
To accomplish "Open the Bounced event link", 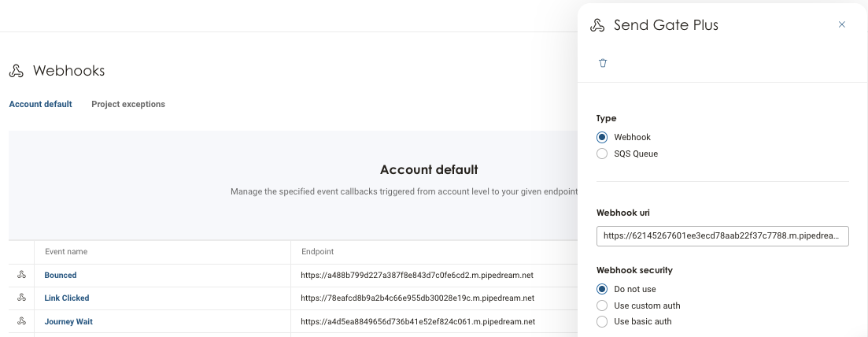I will (61, 275).
